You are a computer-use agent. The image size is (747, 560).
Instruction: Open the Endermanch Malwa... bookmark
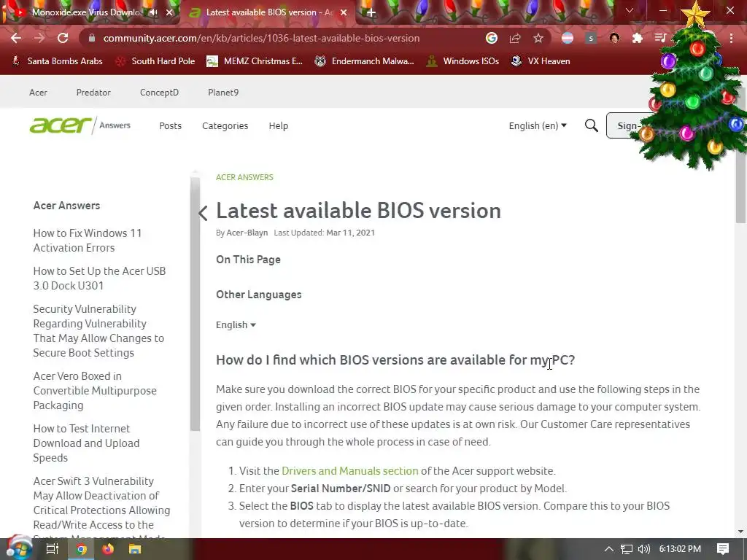[x=365, y=61]
